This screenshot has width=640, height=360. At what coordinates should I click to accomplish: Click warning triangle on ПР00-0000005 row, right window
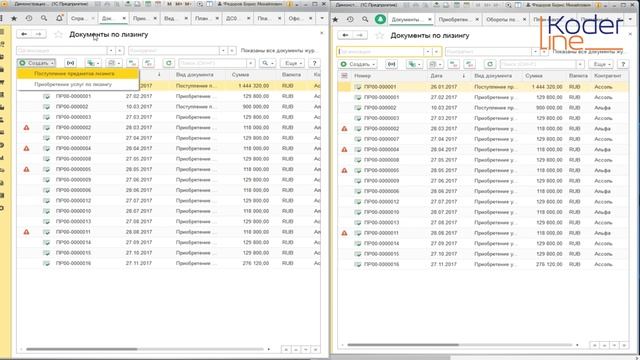[x=344, y=170]
